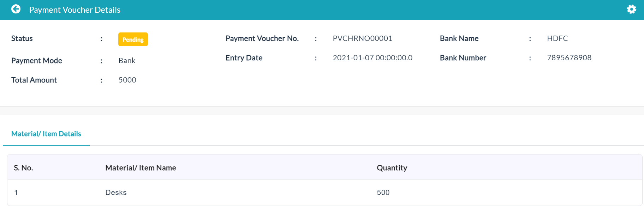Click the Total Amount value 5000
The height and width of the screenshot is (207, 644).
pyautogui.click(x=127, y=80)
